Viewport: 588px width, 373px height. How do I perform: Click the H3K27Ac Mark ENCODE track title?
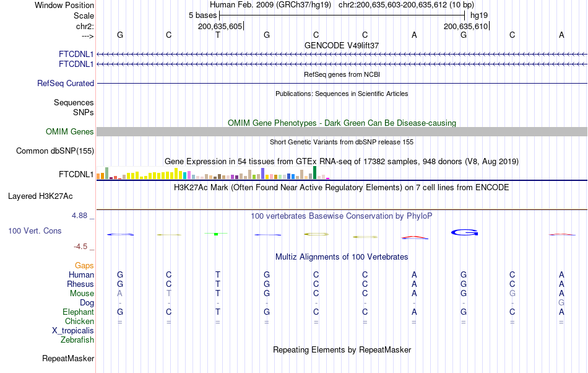342,187
